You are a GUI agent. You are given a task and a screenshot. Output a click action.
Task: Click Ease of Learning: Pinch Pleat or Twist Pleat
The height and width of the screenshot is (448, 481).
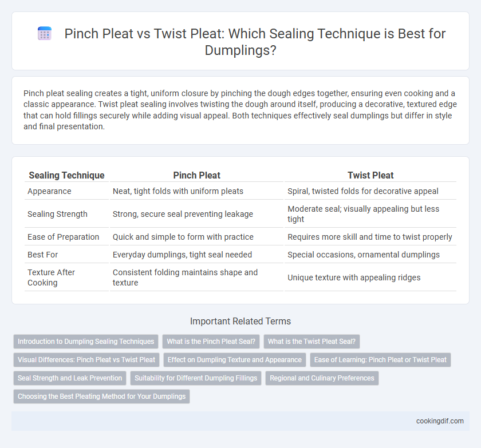point(380,360)
